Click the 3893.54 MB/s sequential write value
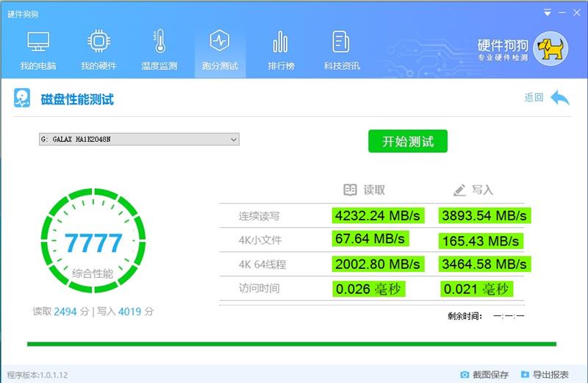588x383 pixels. [484, 215]
